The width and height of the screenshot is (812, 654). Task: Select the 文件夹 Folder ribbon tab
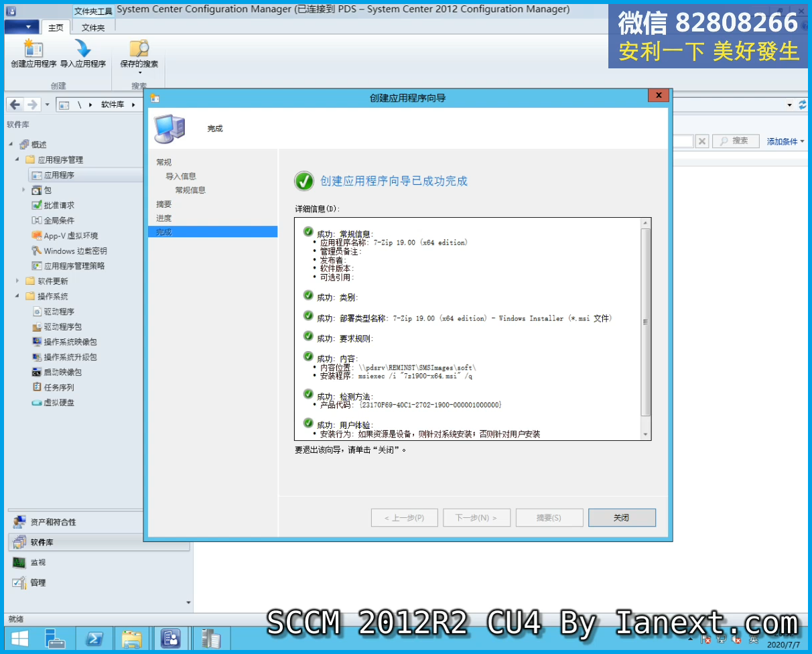(93, 27)
